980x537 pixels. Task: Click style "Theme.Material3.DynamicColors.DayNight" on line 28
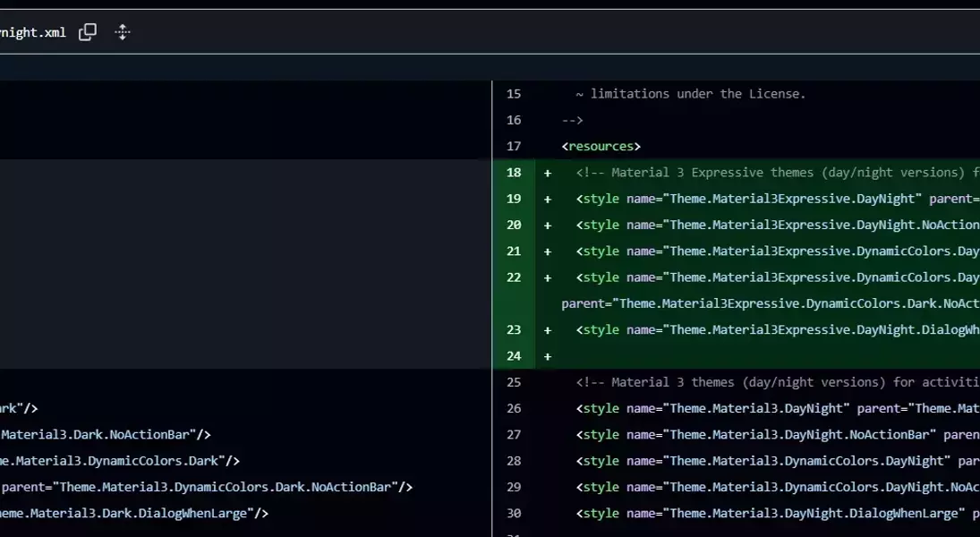[763, 461]
